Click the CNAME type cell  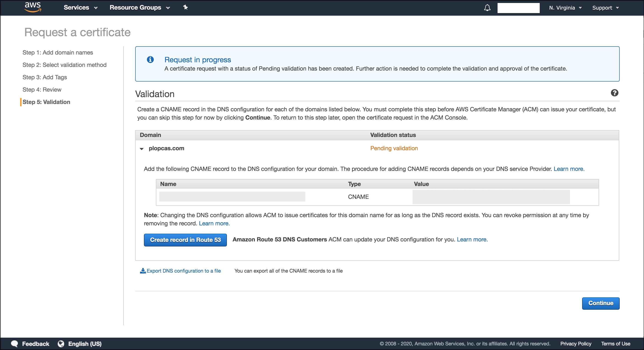pyautogui.click(x=358, y=197)
